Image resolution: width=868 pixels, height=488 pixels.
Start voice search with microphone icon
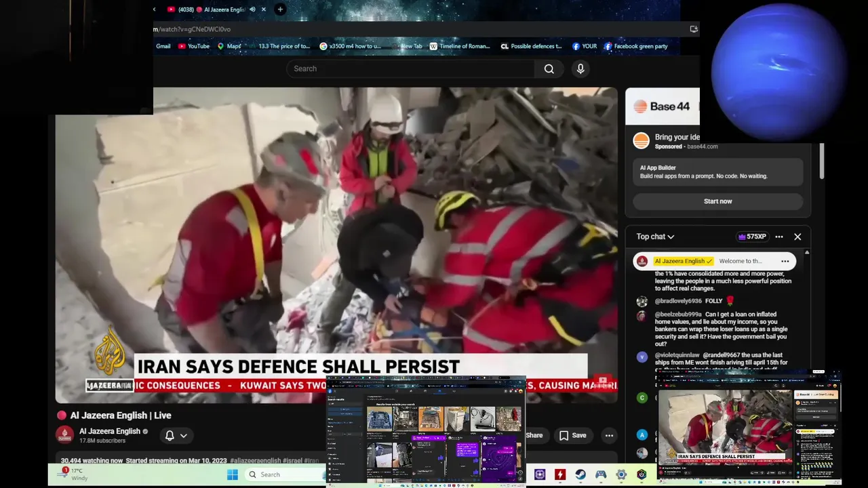point(580,68)
